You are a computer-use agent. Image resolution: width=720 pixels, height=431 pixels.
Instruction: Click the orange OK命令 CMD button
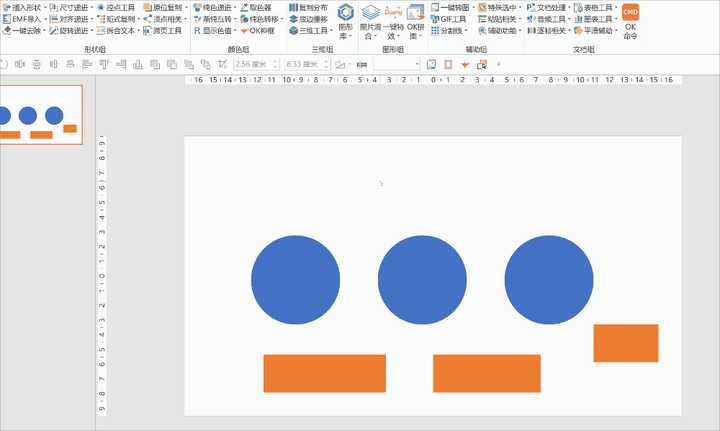pyautogui.click(x=630, y=21)
